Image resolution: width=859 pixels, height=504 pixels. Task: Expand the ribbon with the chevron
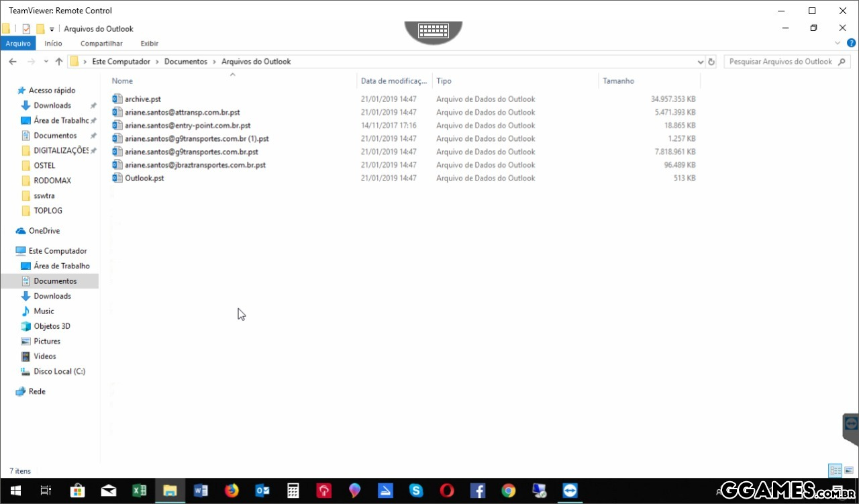(837, 43)
